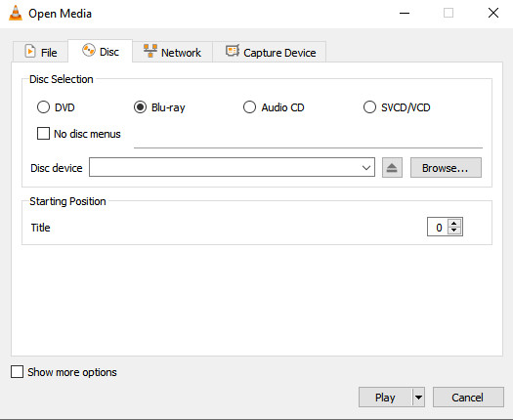
Task: Click the VLC cone icon in title bar
Action: 16,13
